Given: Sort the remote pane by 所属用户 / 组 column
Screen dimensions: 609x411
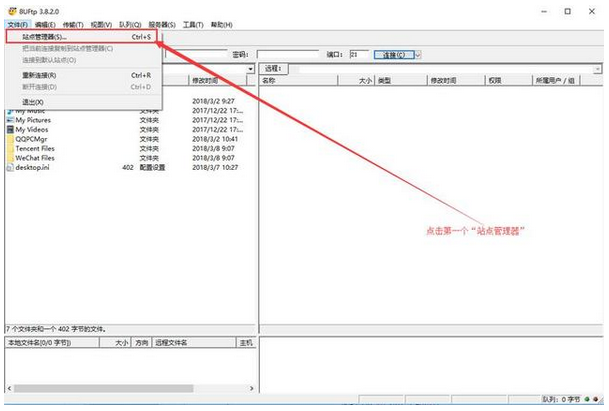Looking at the screenshot, I should coord(555,80).
